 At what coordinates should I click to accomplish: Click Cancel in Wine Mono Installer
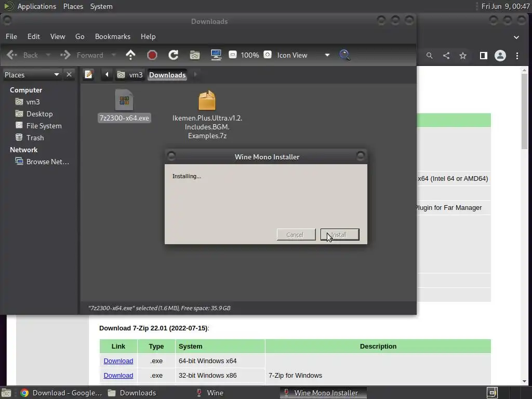point(296,234)
